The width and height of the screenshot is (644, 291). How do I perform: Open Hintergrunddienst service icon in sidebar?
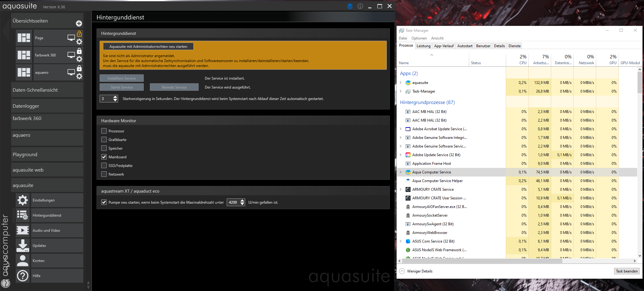[x=23, y=215]
